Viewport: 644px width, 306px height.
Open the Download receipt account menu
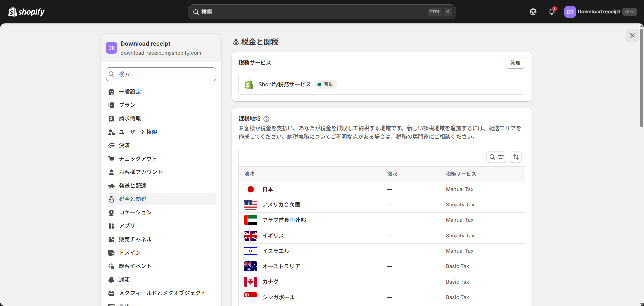600,12
